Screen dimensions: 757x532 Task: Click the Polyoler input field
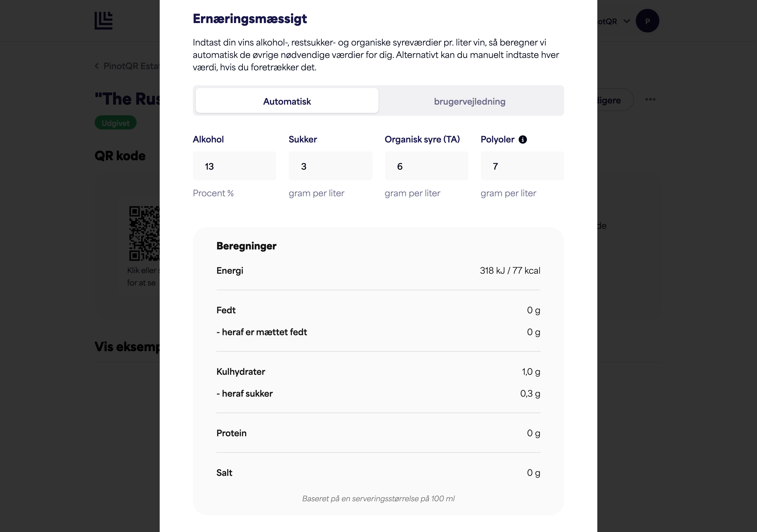522,166
